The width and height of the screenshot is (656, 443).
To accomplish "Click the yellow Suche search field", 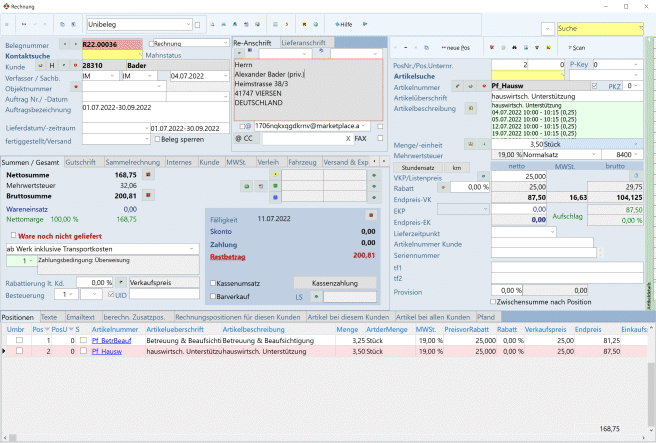I will click(600, 28).
